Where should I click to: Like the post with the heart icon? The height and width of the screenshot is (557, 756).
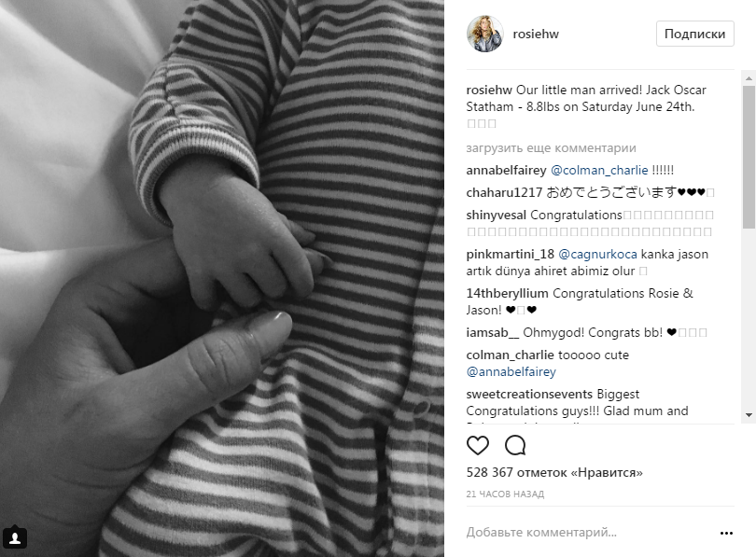[477, 445]
